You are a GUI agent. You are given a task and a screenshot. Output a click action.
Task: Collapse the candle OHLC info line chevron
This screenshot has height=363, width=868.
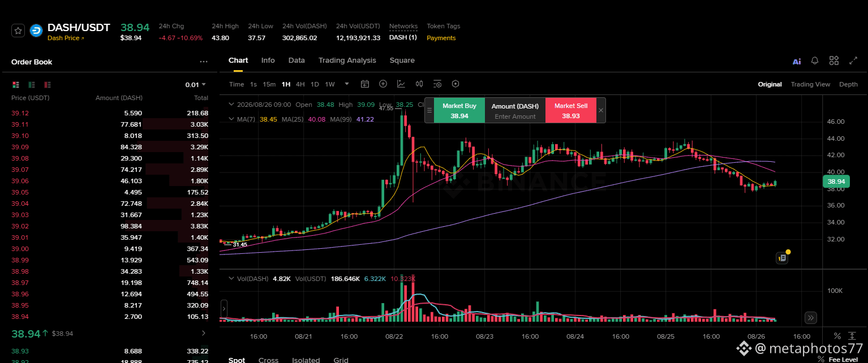point(231,105)
